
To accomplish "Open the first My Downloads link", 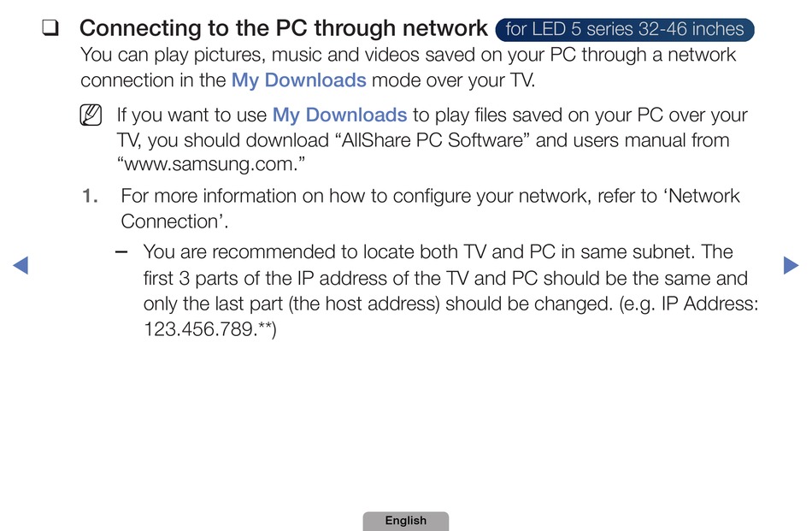I will click(299, 80).
